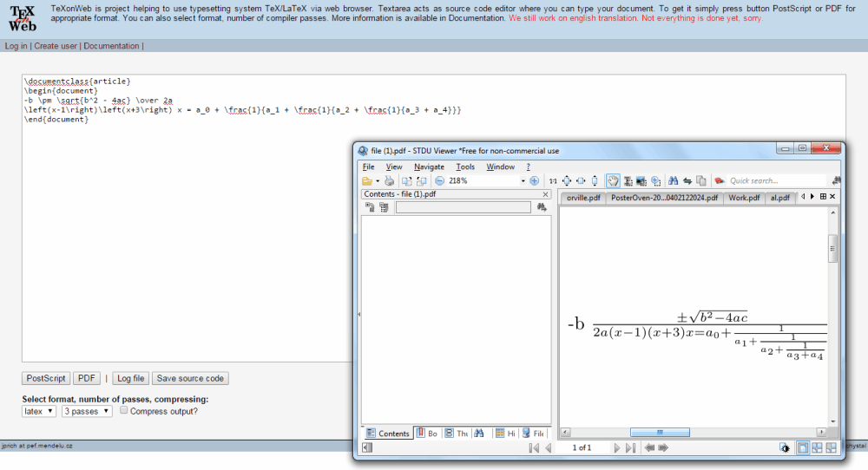The width and height of the screenshot is (868, 470).
Task: Select the Bookmarks sidebar tab
Action: (427, 434)
